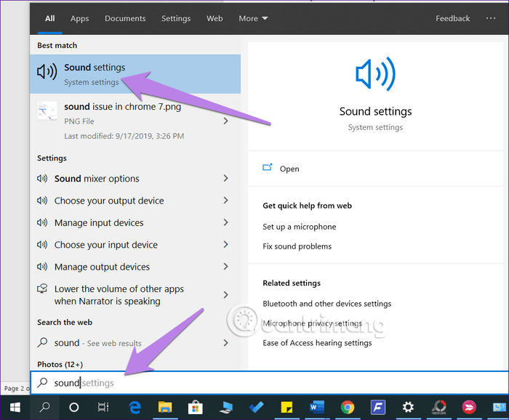This screenshot has width=509, height=420.
Task: Click the search box with 'sound' text
Action: pyautogui.click(x=270, y=383)
